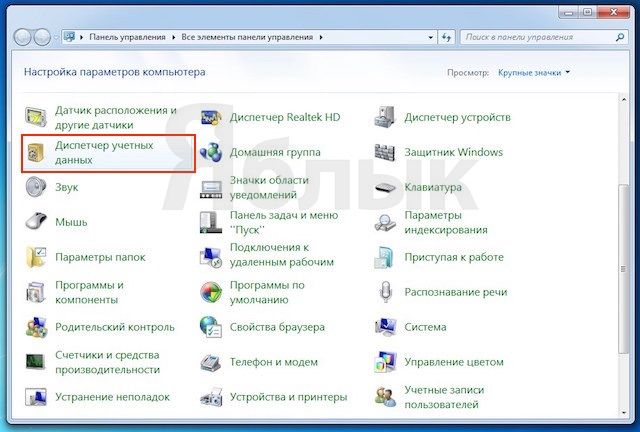Click the Управление цветом icon
This screenshot has height=432, width=640.
pos(385,362)
